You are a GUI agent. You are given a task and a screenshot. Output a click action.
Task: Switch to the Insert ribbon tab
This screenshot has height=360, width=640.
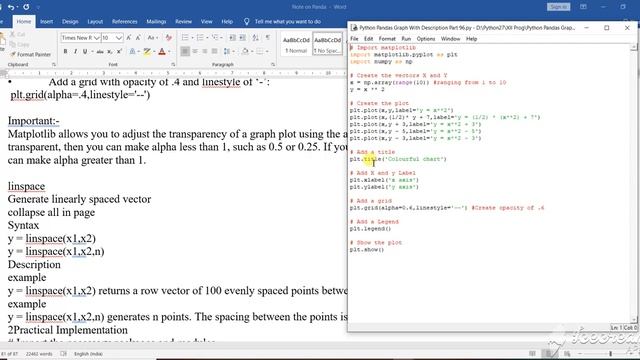47,22
